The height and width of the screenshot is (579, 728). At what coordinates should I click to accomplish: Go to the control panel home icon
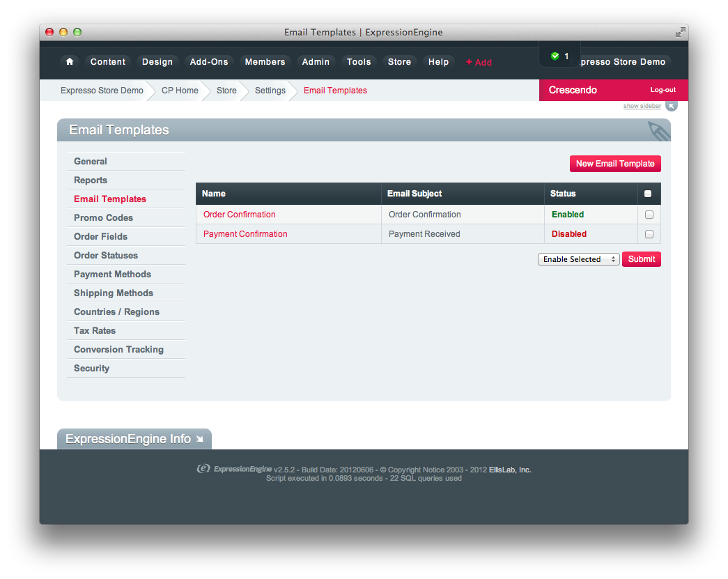tap(70, 62)
